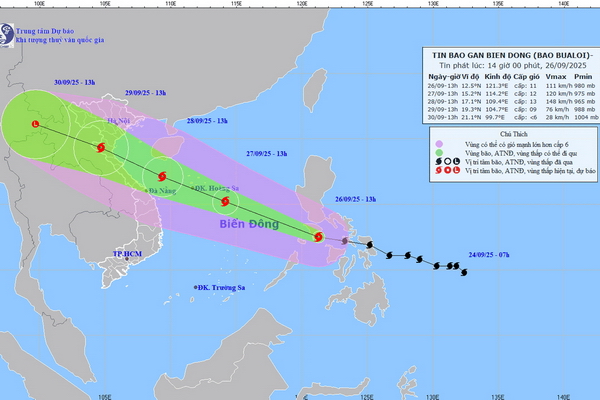
Task: Click the red storm symbol near ĐK. Hoàng Sa
Action: (x=225, y=201)
